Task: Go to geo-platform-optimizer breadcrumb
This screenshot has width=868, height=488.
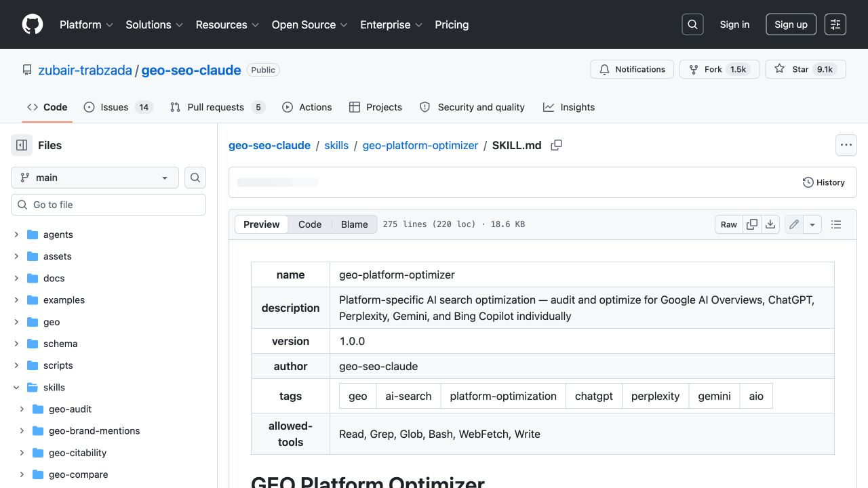Action: pos(420,145)
